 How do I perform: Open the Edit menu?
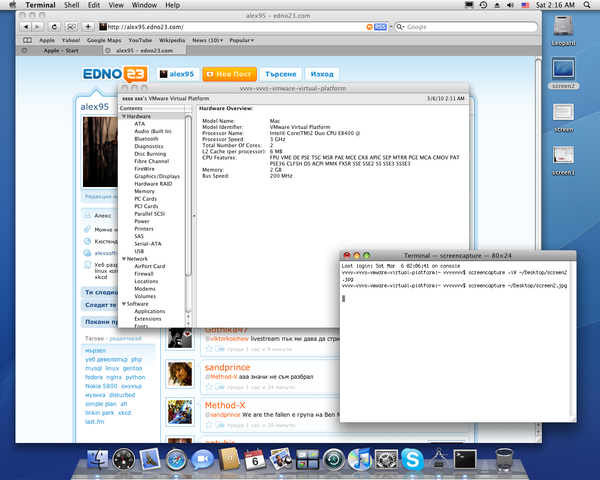(x=94, y=5)
